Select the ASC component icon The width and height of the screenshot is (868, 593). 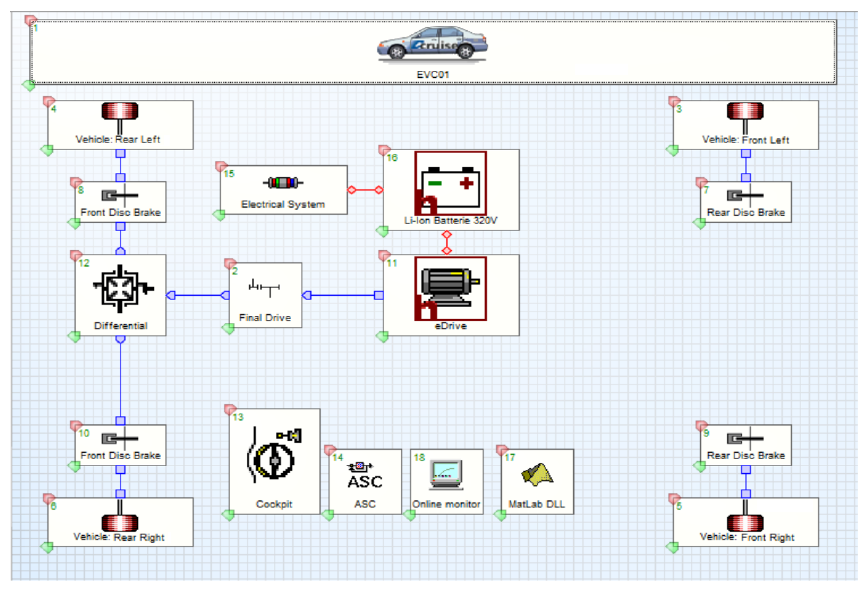pyautogui.click(x=365, y=476)
